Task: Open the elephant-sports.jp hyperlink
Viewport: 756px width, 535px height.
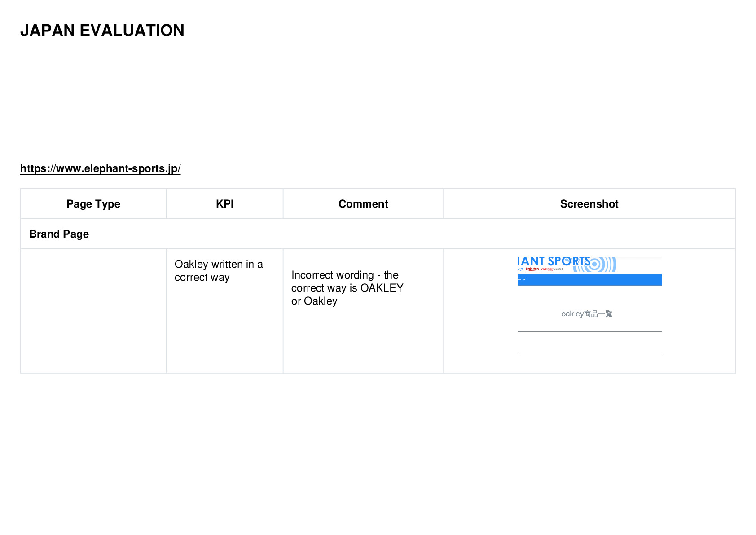Action: (100, 168)
